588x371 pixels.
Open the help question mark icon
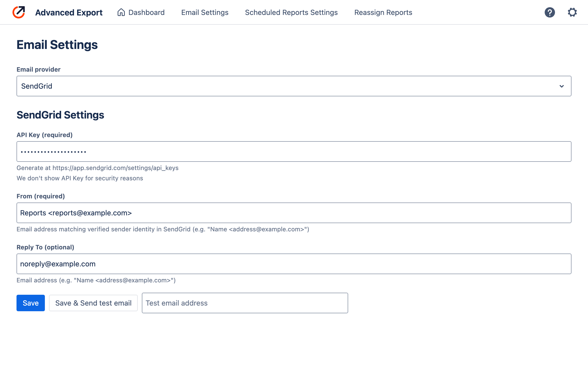(550, 12)
